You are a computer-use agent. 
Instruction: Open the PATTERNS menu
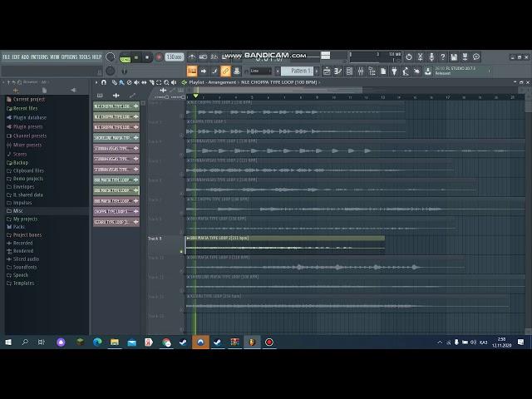39,57
